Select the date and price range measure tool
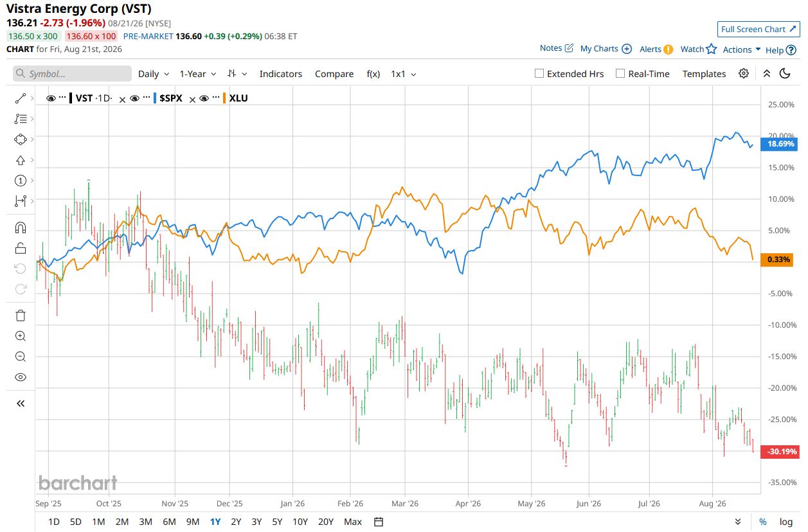808x532 pixels. pos(20,201)
